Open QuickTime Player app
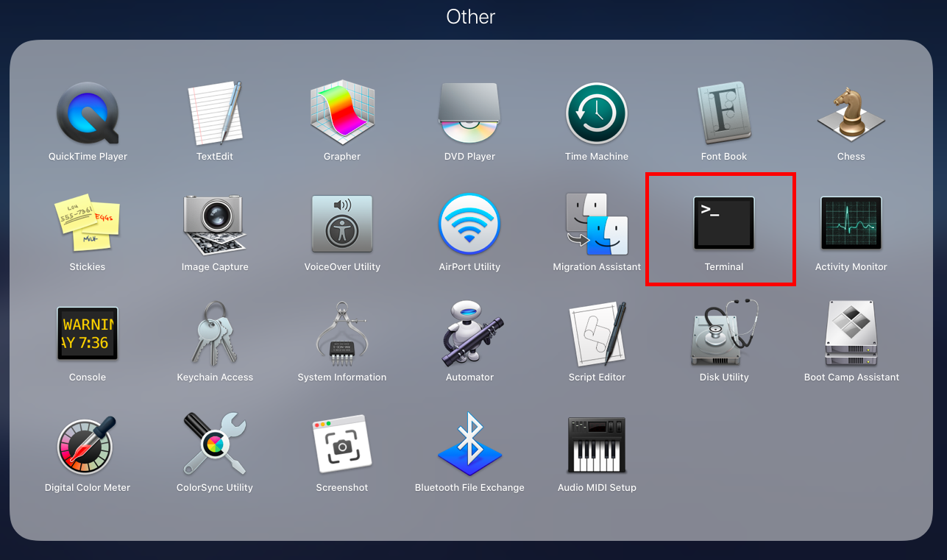This screenshot has height=560, width=947. (88, 114)
